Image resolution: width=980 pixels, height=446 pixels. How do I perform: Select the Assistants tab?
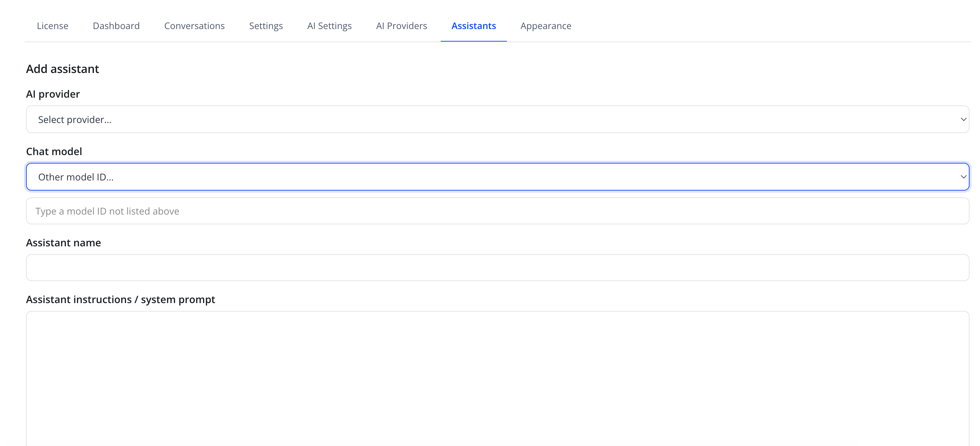[474, 26]
